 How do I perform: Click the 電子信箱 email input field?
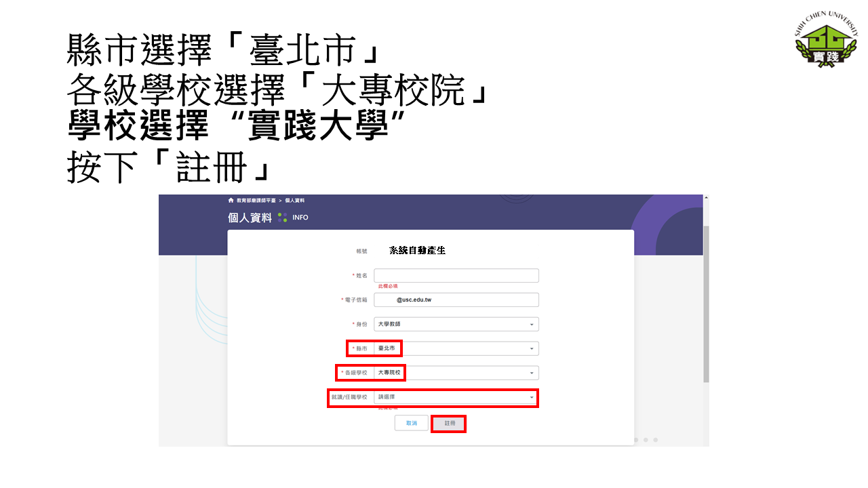tap(456, 300)
